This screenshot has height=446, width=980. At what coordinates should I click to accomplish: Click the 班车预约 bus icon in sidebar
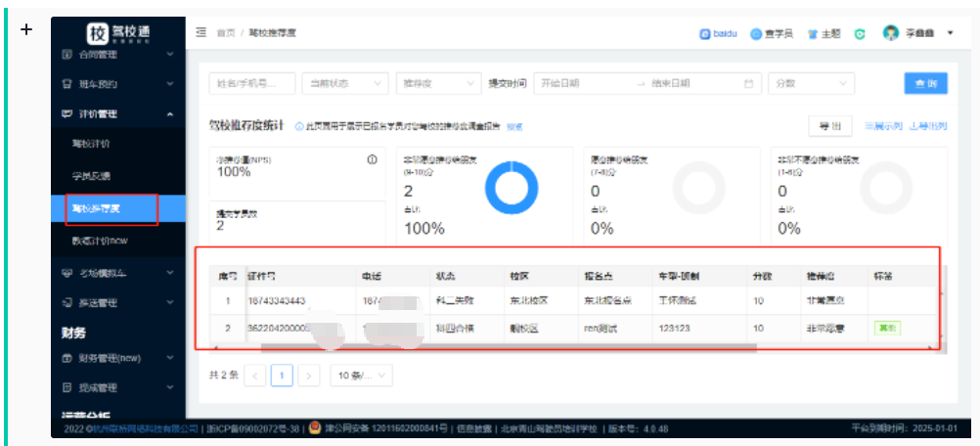(67, 84)
